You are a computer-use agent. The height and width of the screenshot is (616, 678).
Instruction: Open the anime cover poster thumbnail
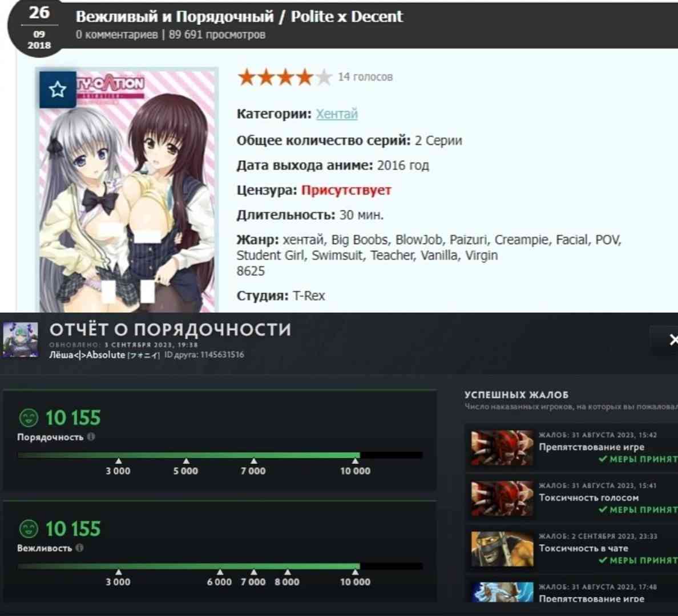click(x=127, y=191)
